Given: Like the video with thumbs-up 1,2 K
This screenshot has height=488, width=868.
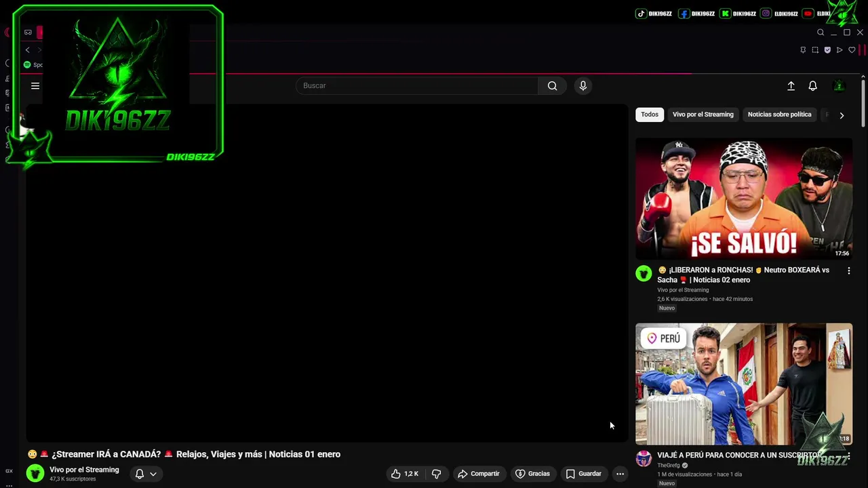Looking at the screenshot, I should click(x=405, y=474).
